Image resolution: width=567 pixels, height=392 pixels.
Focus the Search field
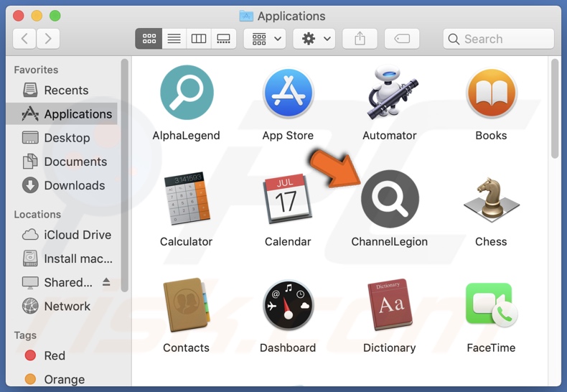coord(498,39)
